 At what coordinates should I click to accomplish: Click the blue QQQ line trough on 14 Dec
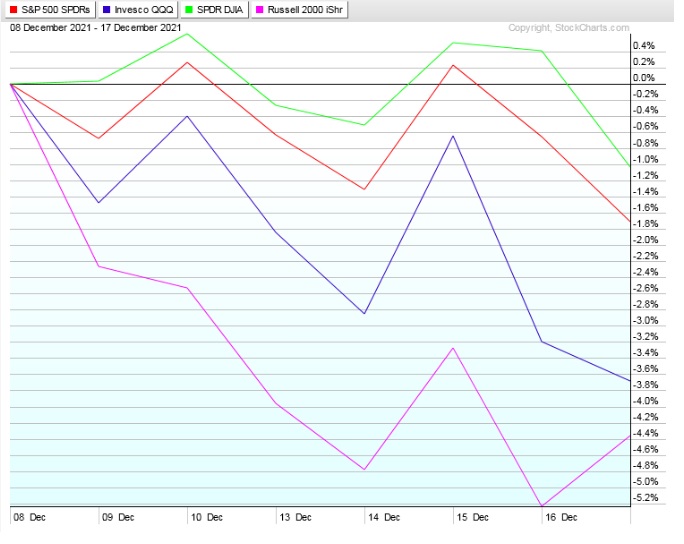tap(364, 313)
